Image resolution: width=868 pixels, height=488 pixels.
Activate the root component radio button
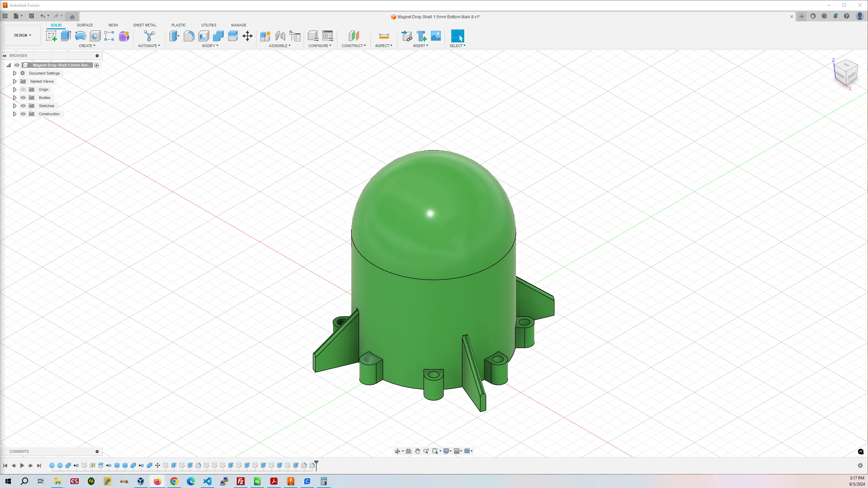coord(97,65)
